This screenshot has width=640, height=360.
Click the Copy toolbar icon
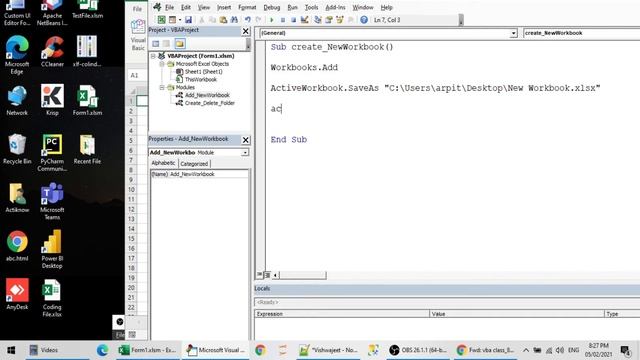coord(212,20)
